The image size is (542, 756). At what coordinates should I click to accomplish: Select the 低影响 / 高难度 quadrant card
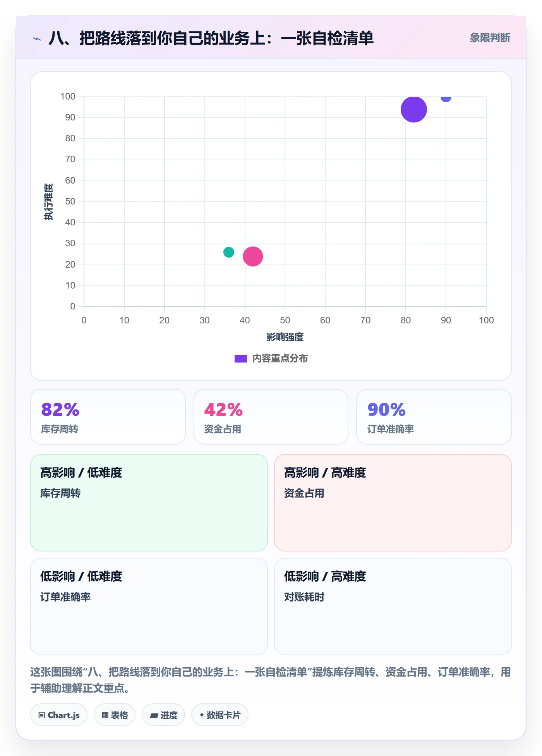point(393,607)
